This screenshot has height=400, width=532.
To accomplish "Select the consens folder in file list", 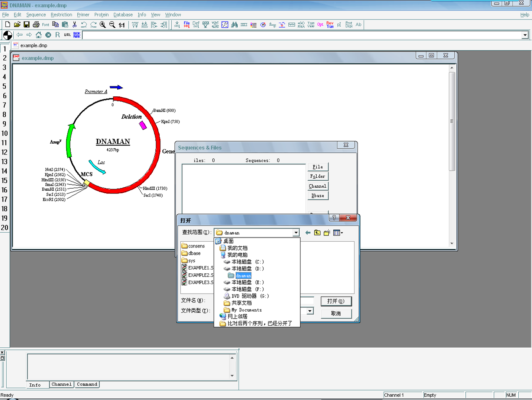I will click(193, 246).
